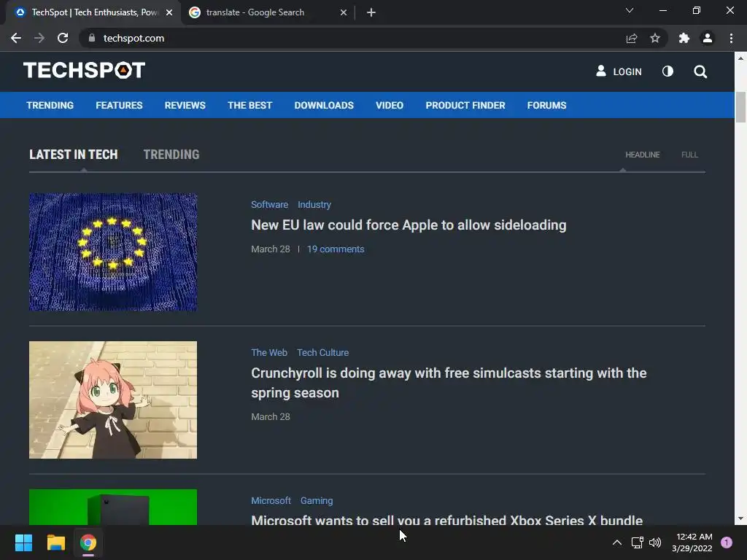Click the browser back arrow
This screenshot has width=747, height=560.
tap(16, 38)
